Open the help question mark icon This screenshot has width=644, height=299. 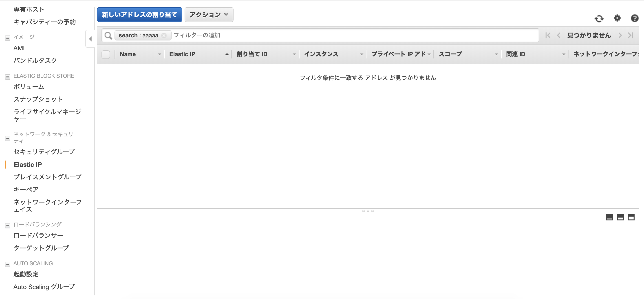click(635, 18)
